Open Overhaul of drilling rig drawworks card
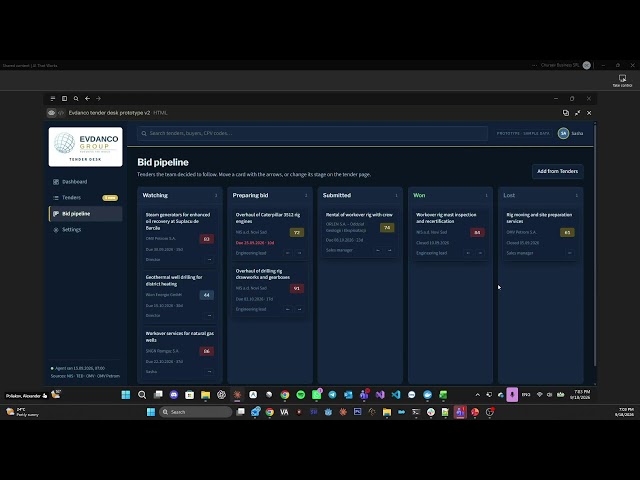This screenshot has height=480, width=640. (x=263, y=274)
